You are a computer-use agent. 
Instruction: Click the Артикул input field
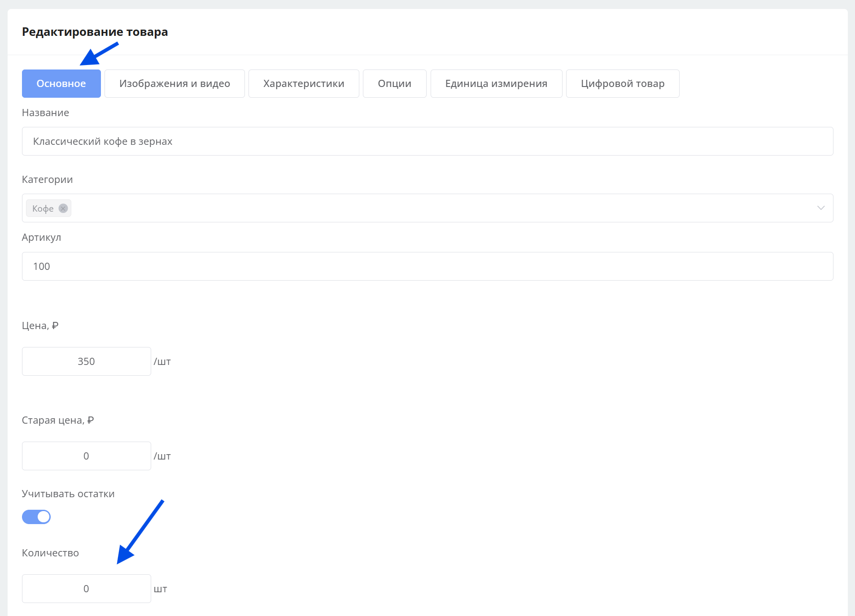pyautogui.click(x=427, y=266)
